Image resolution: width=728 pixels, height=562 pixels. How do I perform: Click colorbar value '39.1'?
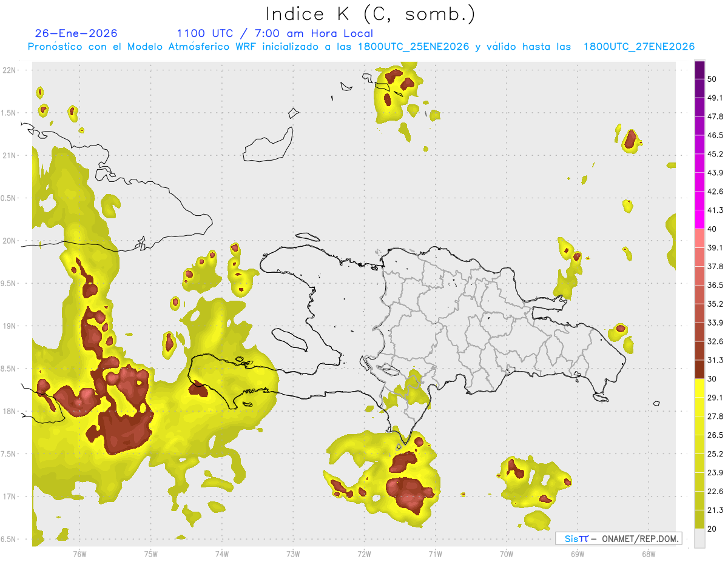click(x=715, y=247)
